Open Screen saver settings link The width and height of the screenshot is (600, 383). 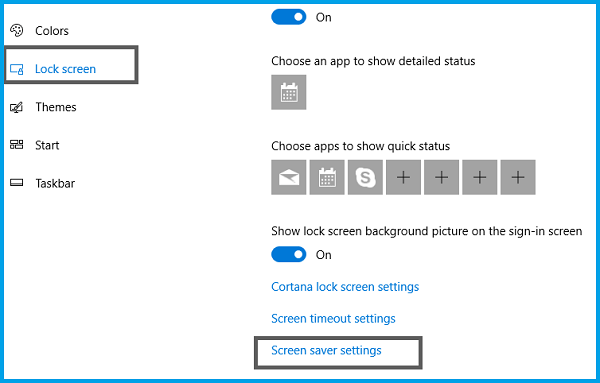(x=326, y=350)
